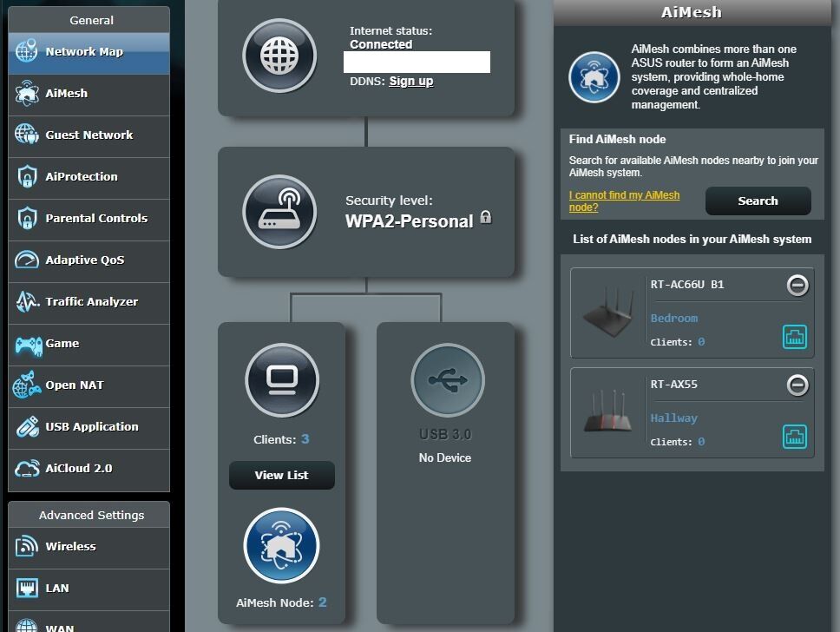The height and width of the screenshot is (632, 840).
Task: Click the client count number 3
Action: tap(305, 439)
